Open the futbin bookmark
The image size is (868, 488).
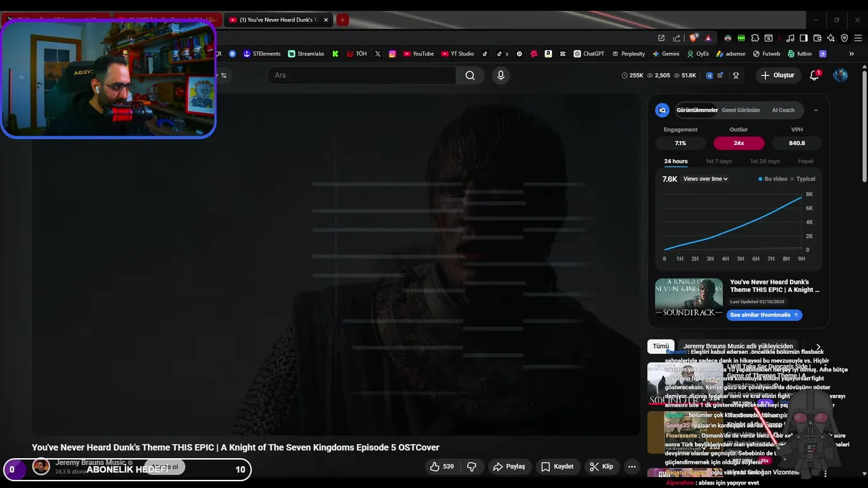(x=799, y=54)
